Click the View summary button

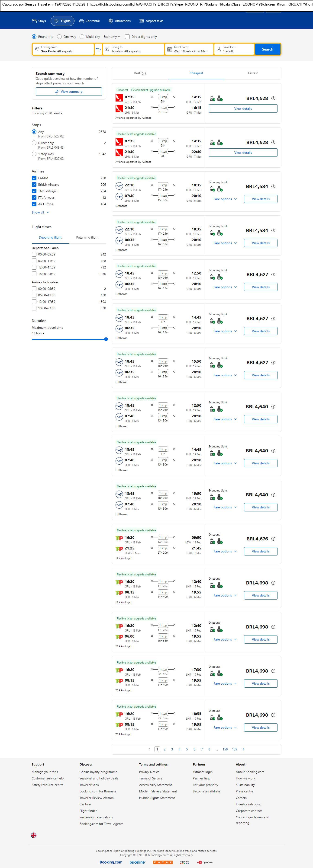pyautogui.click(x=69, y=92)
